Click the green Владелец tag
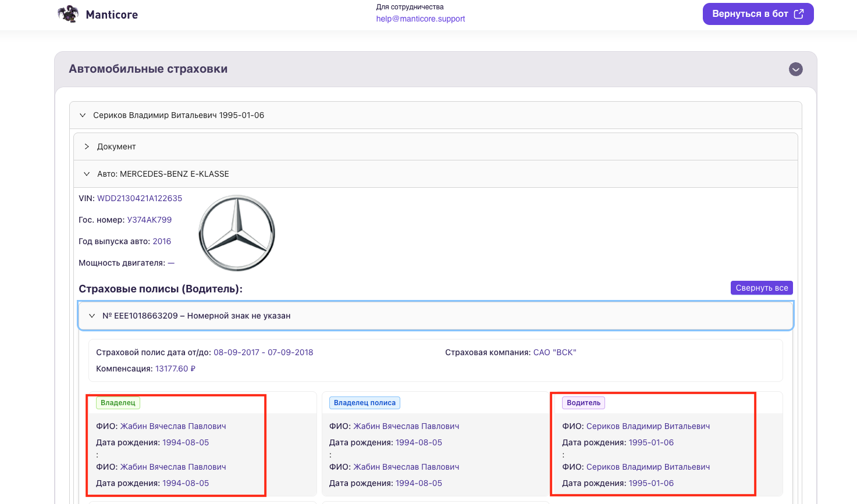 (118, 403)
